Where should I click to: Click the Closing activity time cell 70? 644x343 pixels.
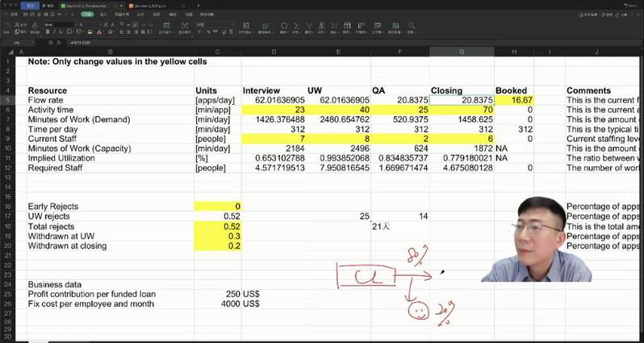462,109
